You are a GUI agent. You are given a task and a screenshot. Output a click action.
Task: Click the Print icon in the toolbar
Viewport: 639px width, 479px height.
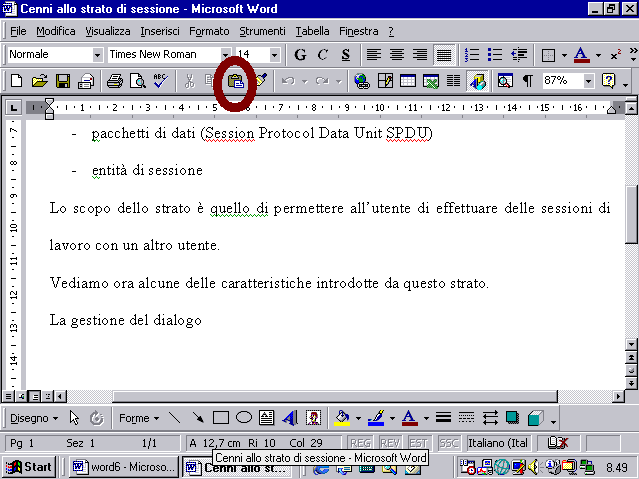114,81
